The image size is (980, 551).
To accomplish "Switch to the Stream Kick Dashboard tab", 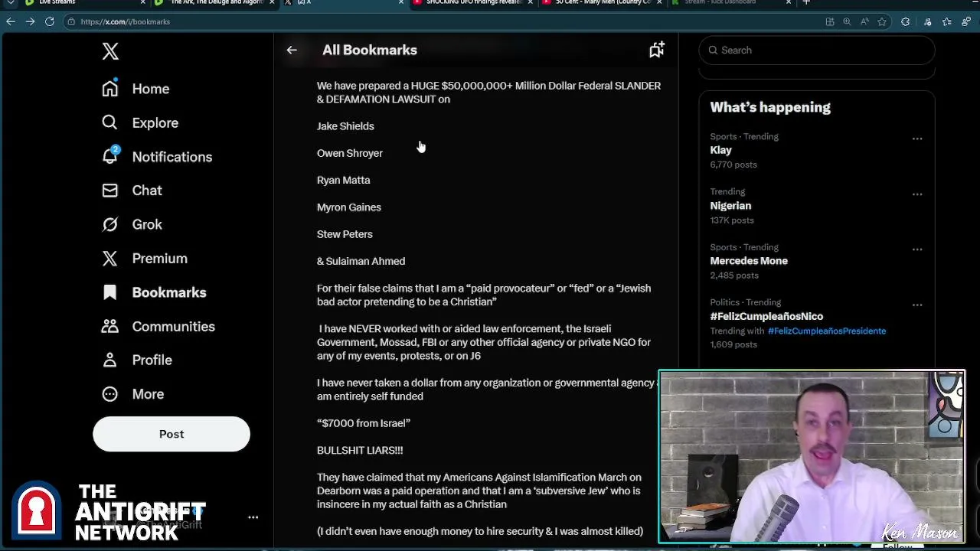I will [731, 3].
